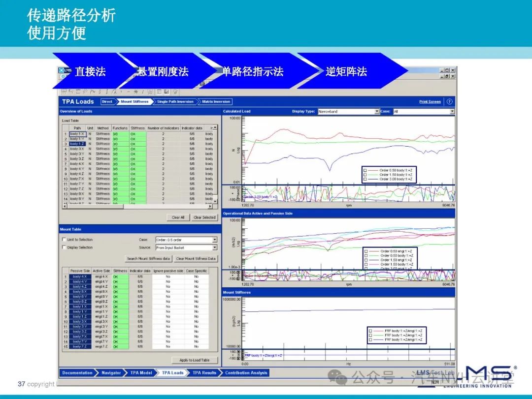This screenshot has height=399, width=532.
Task: Toggle Operational Data legend Order 1.50 body:1:+Z checkbox
Action: tap(366, 264)
